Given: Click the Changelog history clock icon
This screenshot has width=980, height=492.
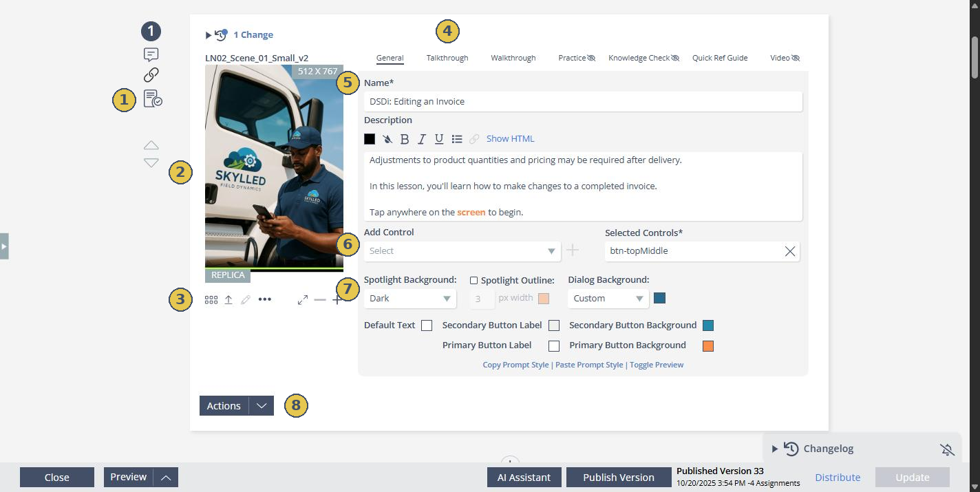Looking at the screenshot, I should click(791, 449).
